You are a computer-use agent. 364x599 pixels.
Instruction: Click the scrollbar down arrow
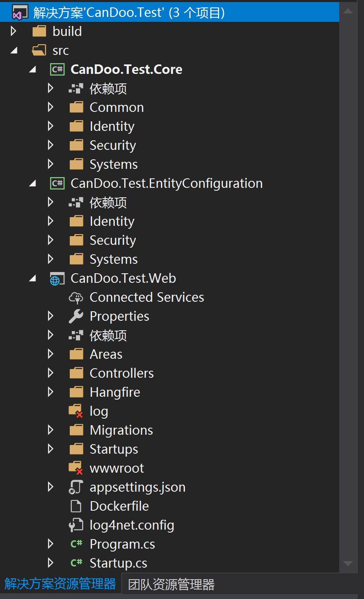[348, 563]
